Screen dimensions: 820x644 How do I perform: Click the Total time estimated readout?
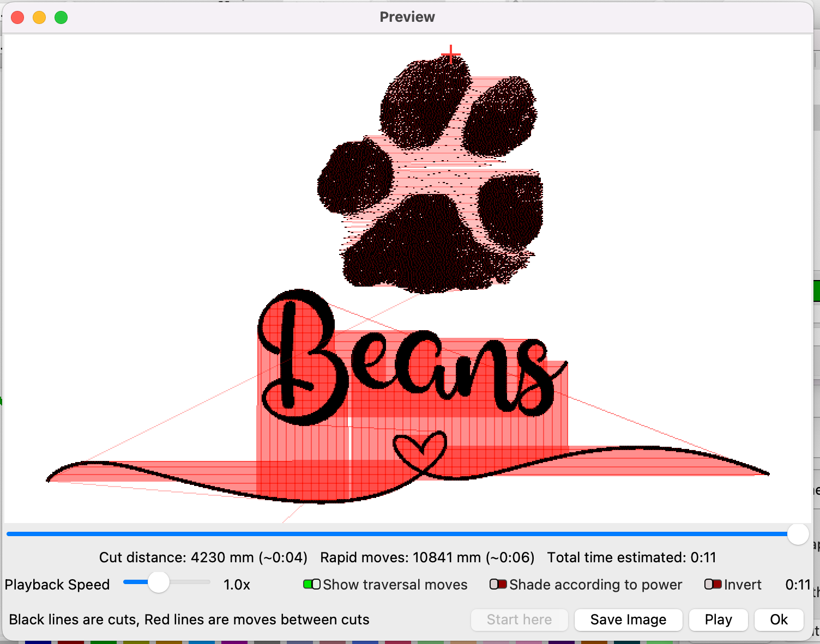(x=631, y=557)
